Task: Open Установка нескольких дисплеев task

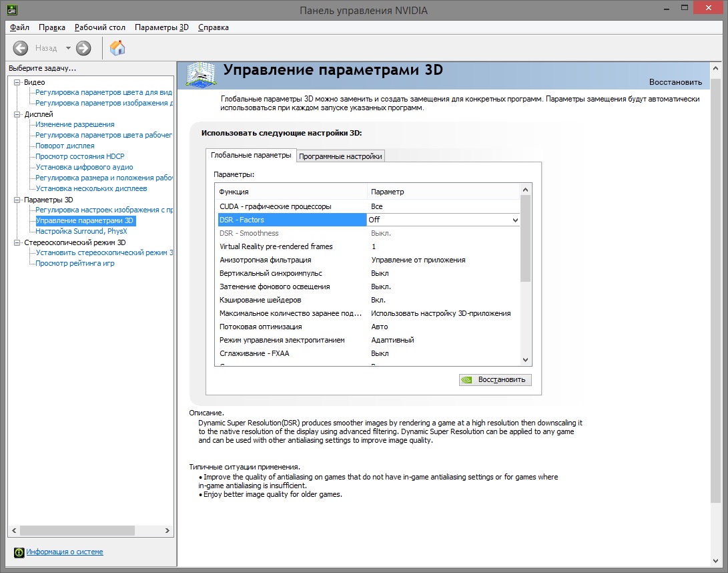Action: pyautogui.click(x=91, y=189)
